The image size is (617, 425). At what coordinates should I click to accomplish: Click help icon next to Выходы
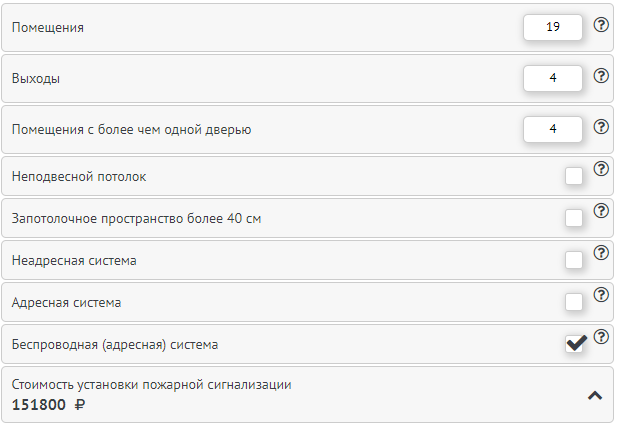(601, 75)
